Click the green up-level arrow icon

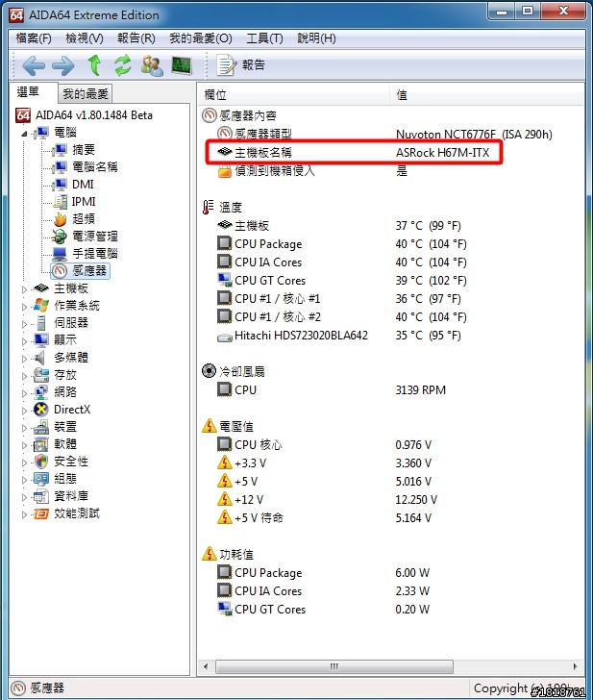pos(94,65)
